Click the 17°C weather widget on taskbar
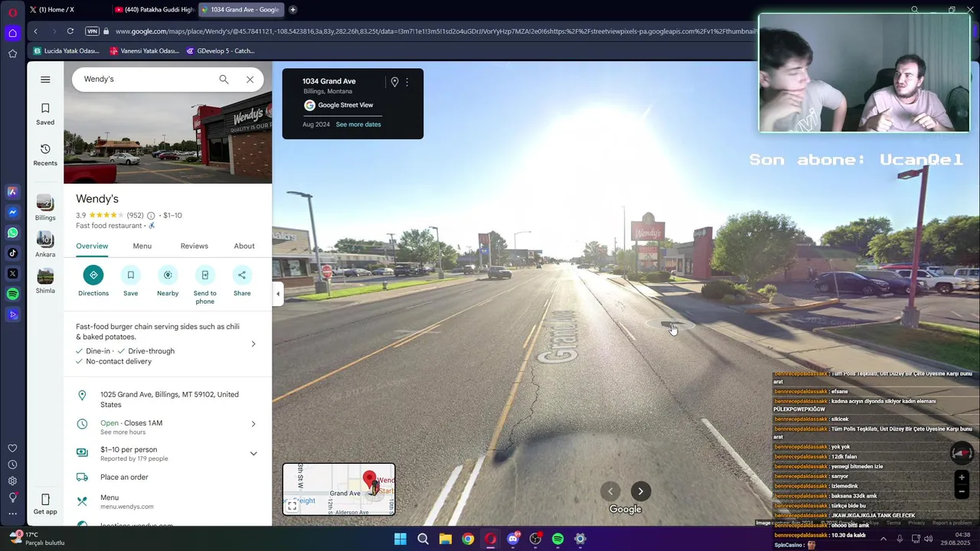Screen dimensions: 980x551 (x=38, y=539)
